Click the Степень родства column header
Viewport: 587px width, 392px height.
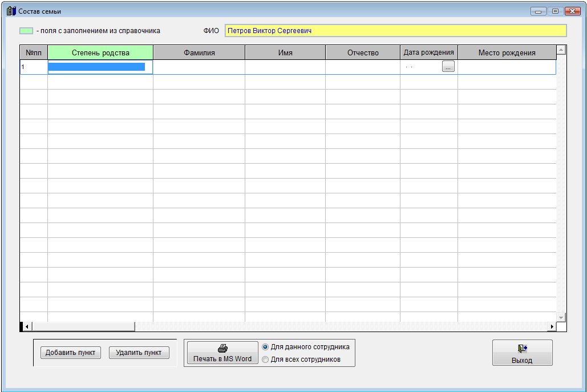[x=100, y=52]
